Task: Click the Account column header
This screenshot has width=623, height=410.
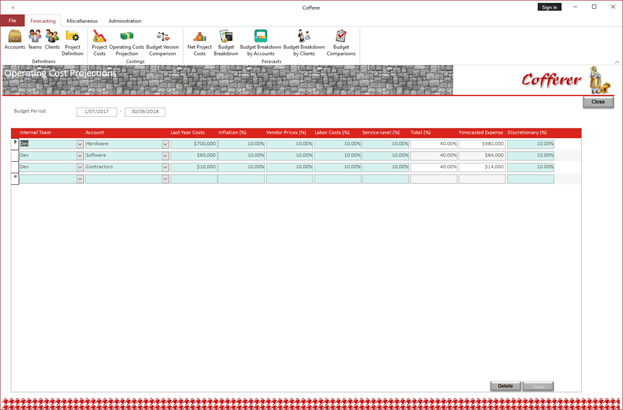Action: 95,133
